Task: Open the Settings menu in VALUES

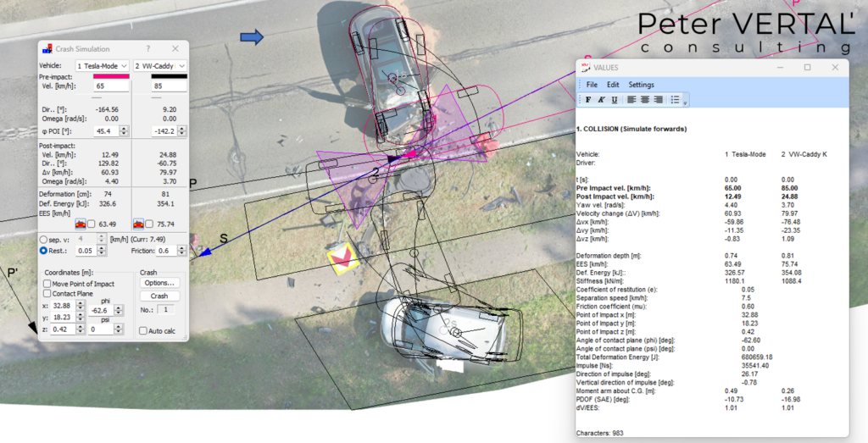Action: click(x=641, y=85)
